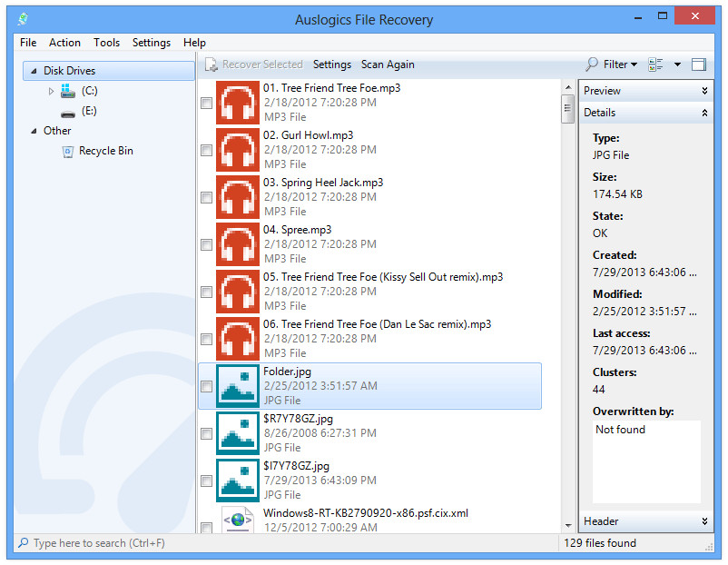Click the Filter magnifier icon
Viewport: 728px width, 565px height.
click(x=592, y=64)
